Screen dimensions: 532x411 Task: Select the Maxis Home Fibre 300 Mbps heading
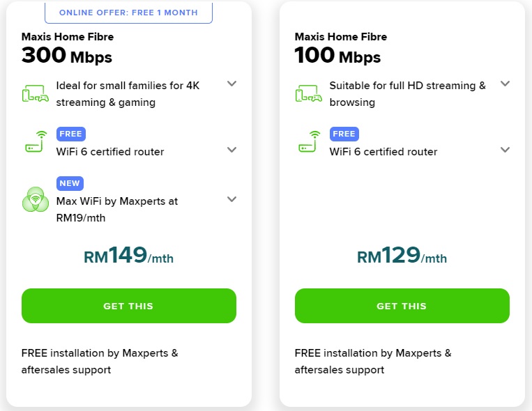pyautogui.click(x=68, y=48)
